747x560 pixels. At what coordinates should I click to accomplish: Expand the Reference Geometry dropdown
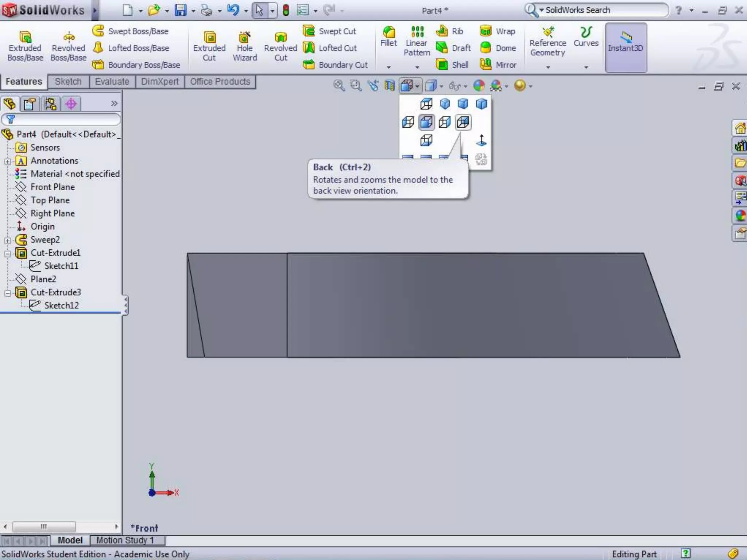click(x=548, y=67)
